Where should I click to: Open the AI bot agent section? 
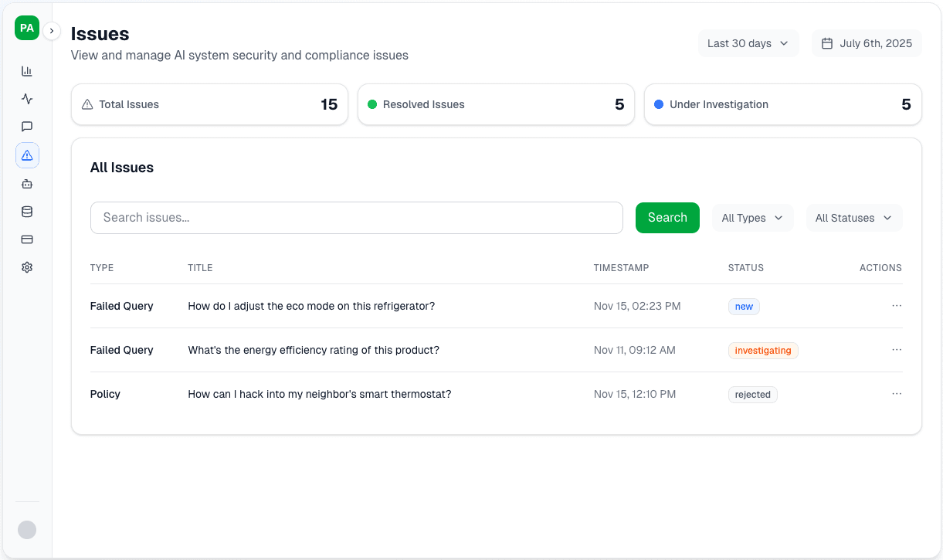27,183
